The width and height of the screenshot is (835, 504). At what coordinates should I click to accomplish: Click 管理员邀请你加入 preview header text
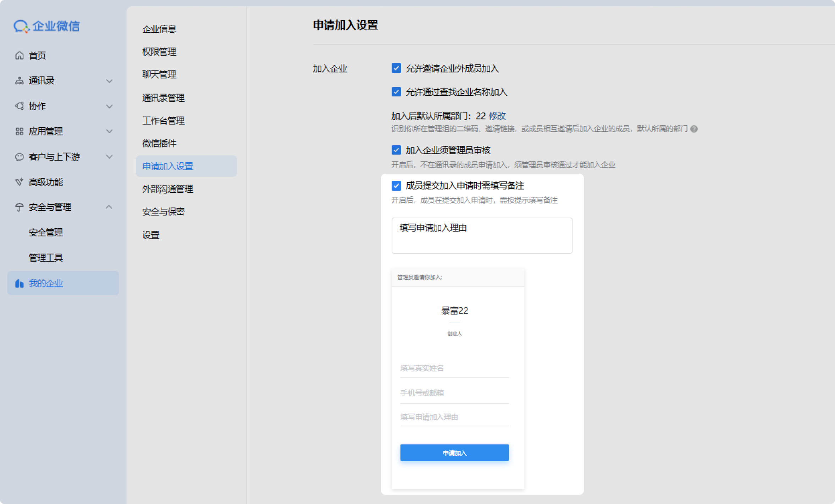click(x=420, y=277)
